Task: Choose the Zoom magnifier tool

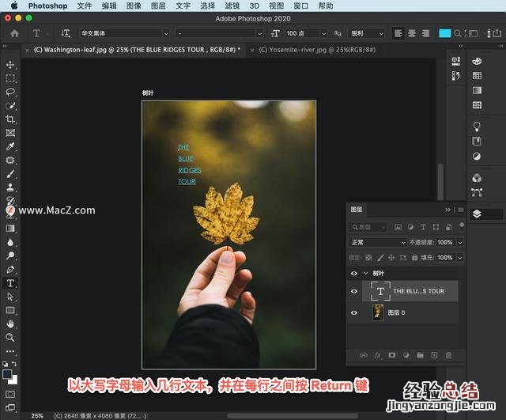Action: click(x=10, y=337)
